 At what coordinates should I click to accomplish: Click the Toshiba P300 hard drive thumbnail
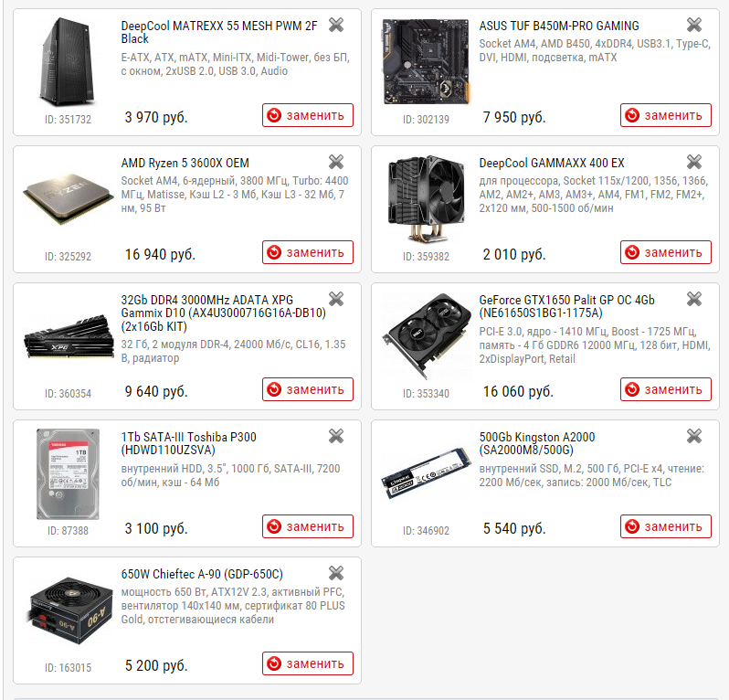coord(68,474)
